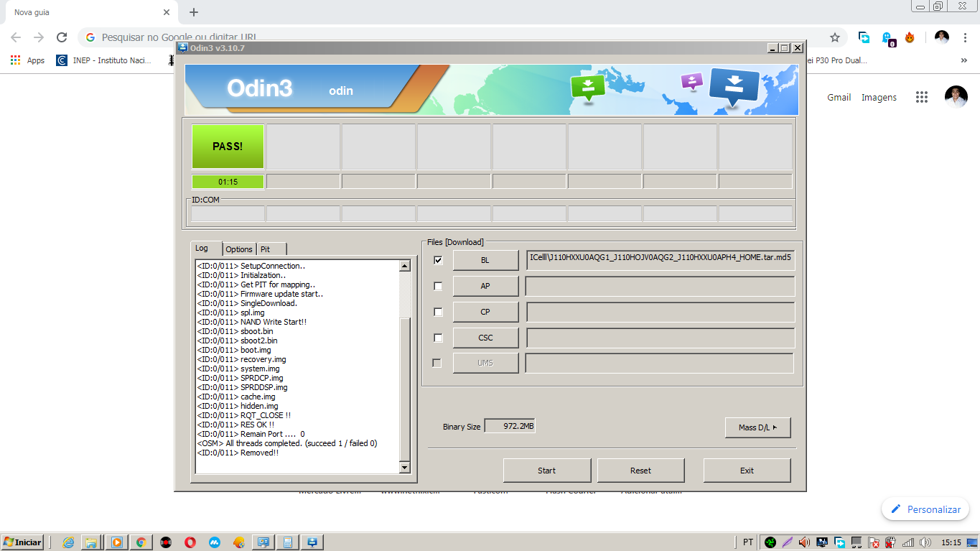
Task: Open the Chrome profile avatar in toolbar
Action: click(942, 37)
